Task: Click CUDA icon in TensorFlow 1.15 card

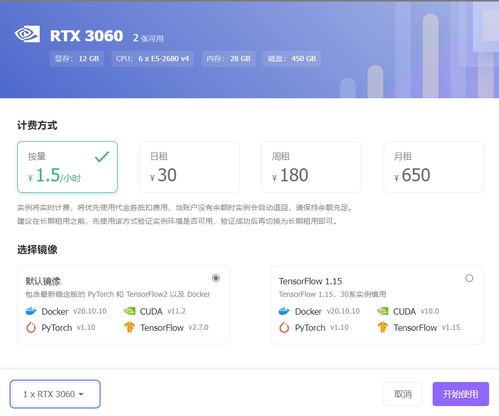Action: pos(383,311)
